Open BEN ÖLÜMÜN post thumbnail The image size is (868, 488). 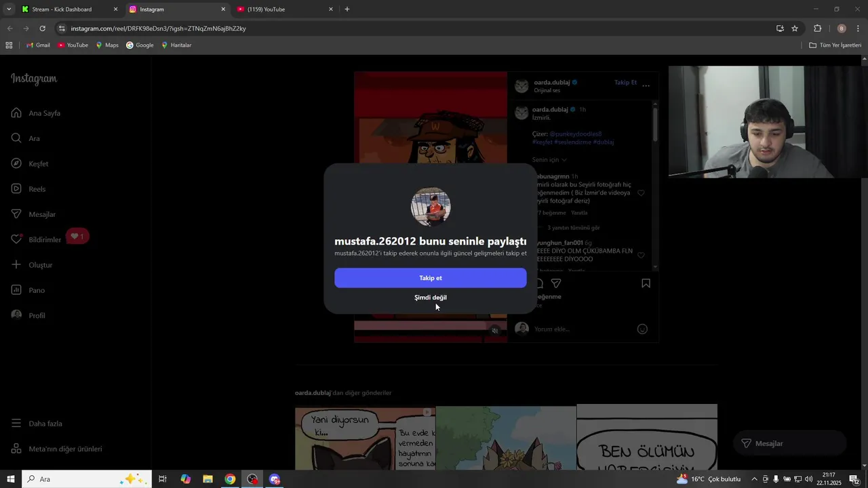[x=647, y=439]
